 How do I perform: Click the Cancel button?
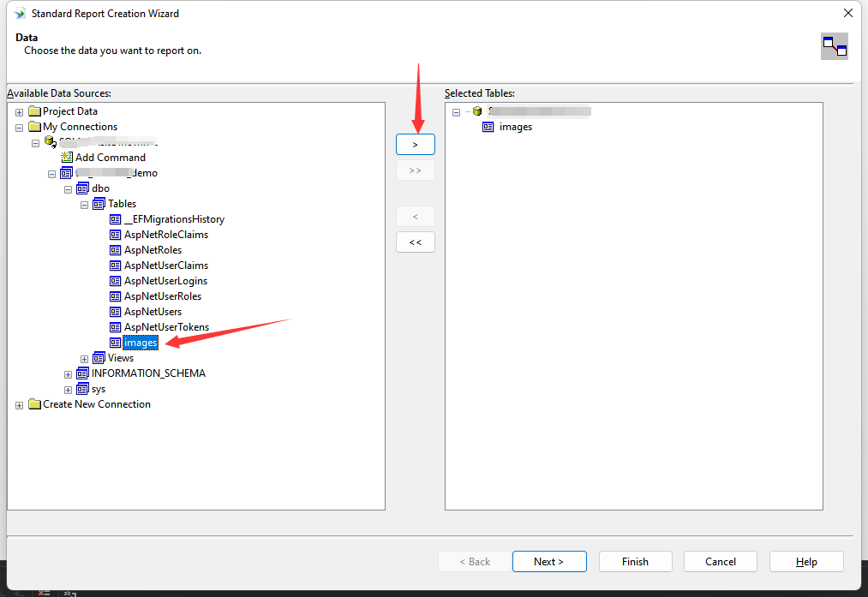tap(720, 561)
